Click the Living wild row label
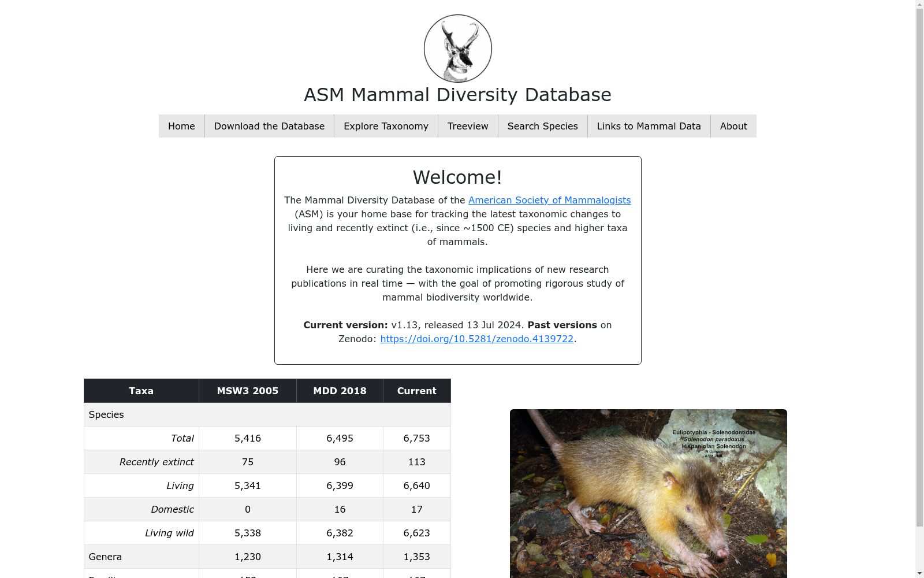The width and height of the screenshot is (924, 578). tap(169, 533)
